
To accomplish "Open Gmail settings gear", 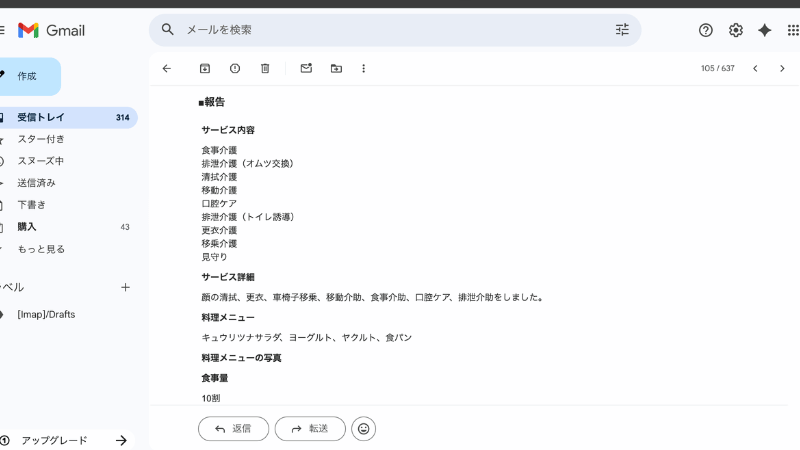I will click(x=735, y=30).
